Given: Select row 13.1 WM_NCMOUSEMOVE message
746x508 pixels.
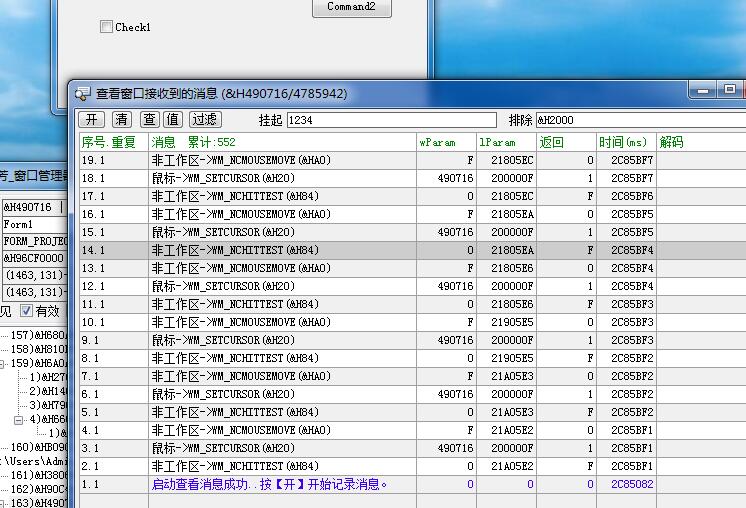Looking at the screenshot, I should click(412, 268).
